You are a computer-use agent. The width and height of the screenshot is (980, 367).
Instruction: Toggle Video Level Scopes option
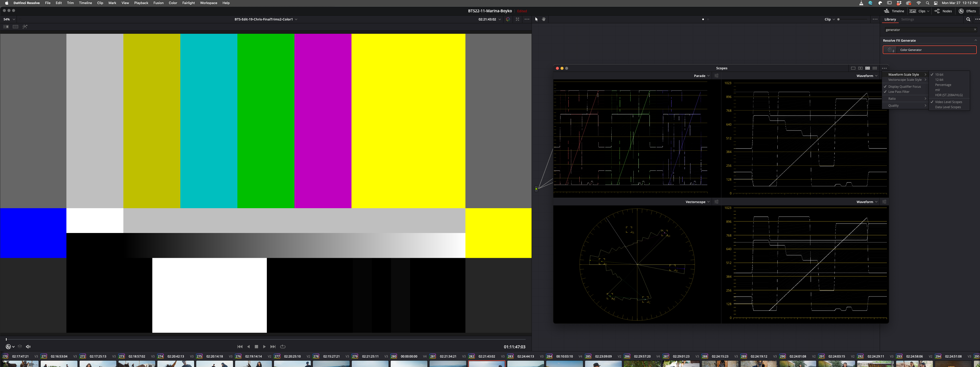point(948,102)
